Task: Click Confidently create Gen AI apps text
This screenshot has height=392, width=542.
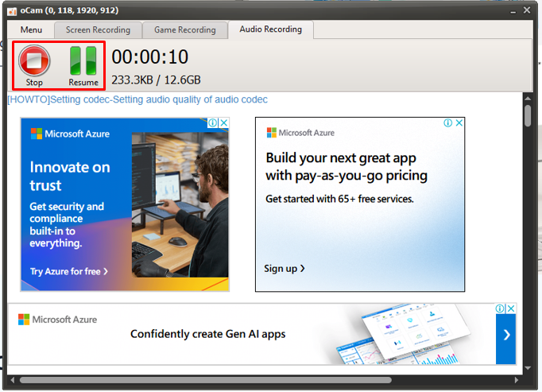Action: 207,334
